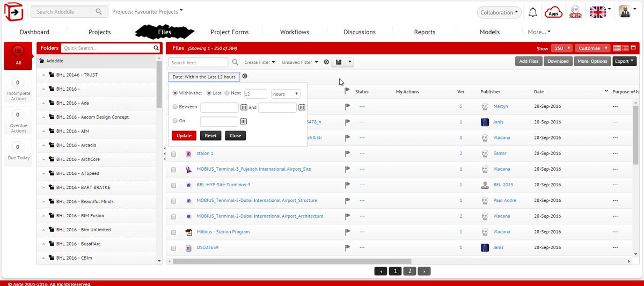Click the BEL 2015 publisher avatar
Viewport: 644px width, 286px height.
(485, 185)
